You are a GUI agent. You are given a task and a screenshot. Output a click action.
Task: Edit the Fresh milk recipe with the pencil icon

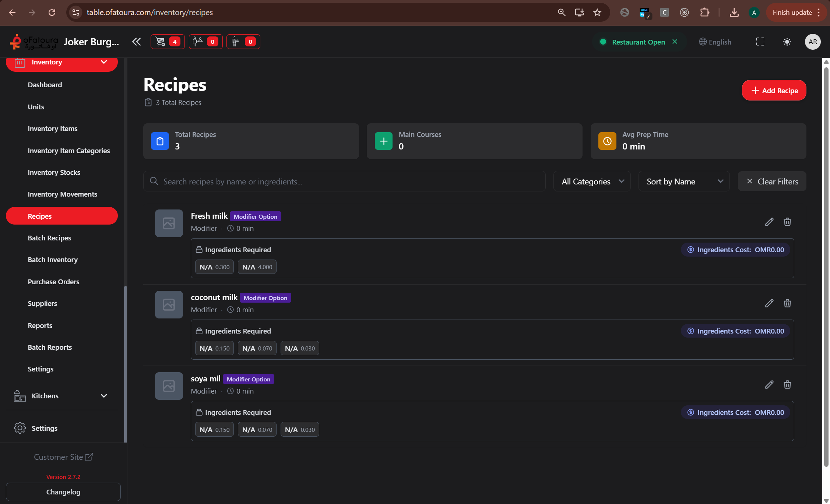point(769,222)
